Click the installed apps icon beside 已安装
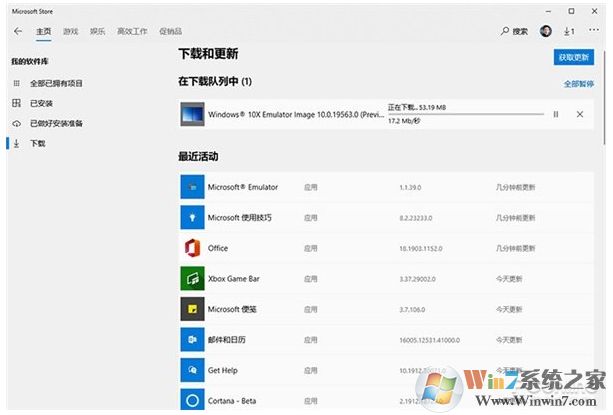This screenshot has height=415, width=613. (x=16, y=103)
